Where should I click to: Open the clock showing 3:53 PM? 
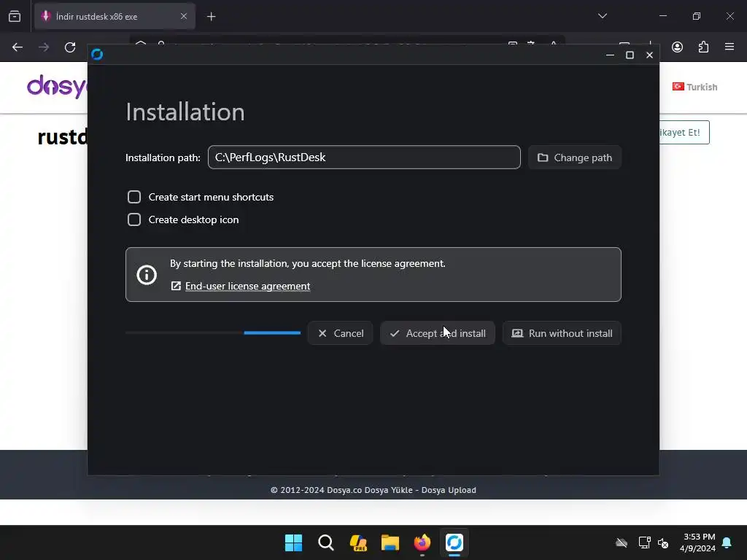(697, 542)
